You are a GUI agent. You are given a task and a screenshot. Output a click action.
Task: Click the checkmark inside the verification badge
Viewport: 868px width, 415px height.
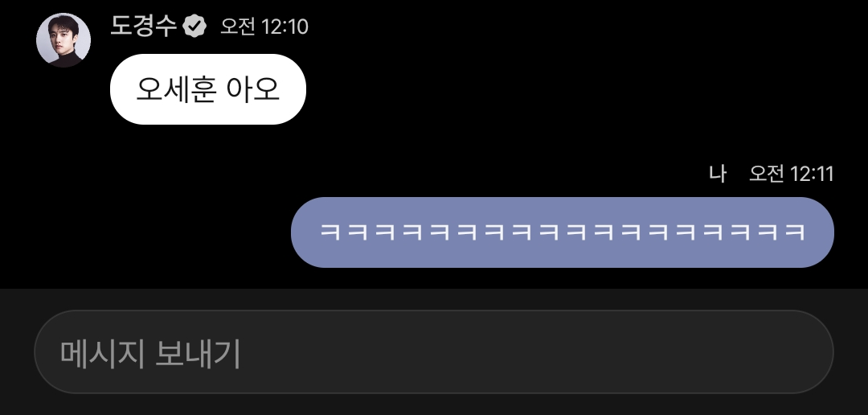194,26
